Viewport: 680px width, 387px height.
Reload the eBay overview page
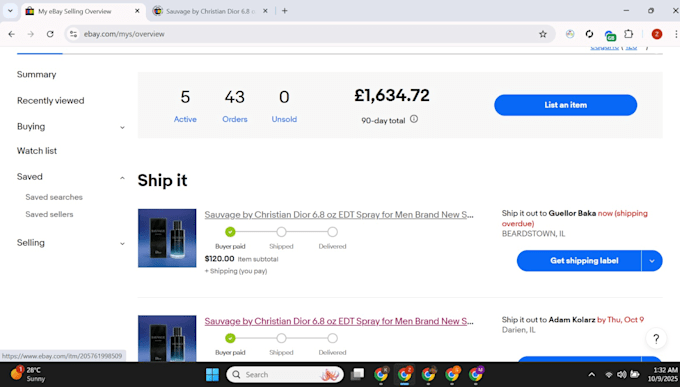click(x=50, y=34)
